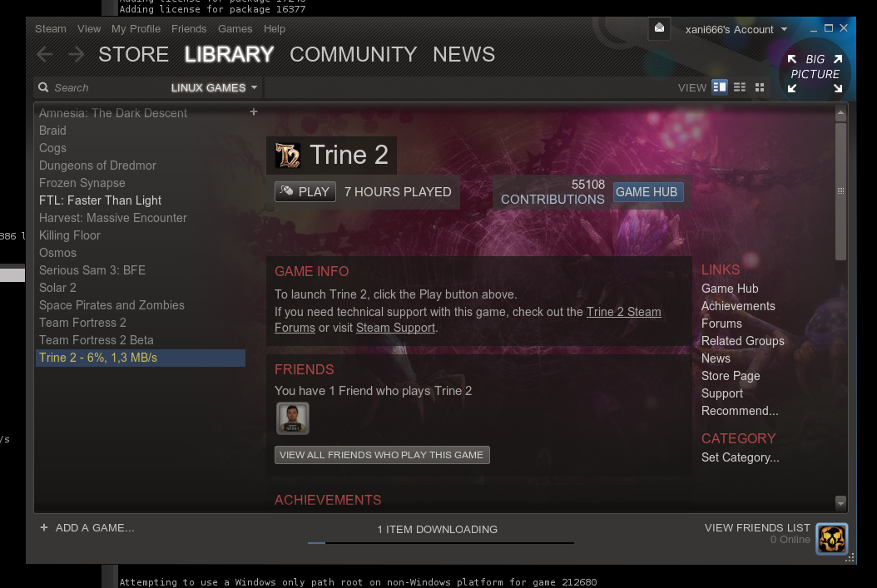Open the Steam menu
This screenshot has width=877, height=588.
pyautogui.click(x=50, y=28)
